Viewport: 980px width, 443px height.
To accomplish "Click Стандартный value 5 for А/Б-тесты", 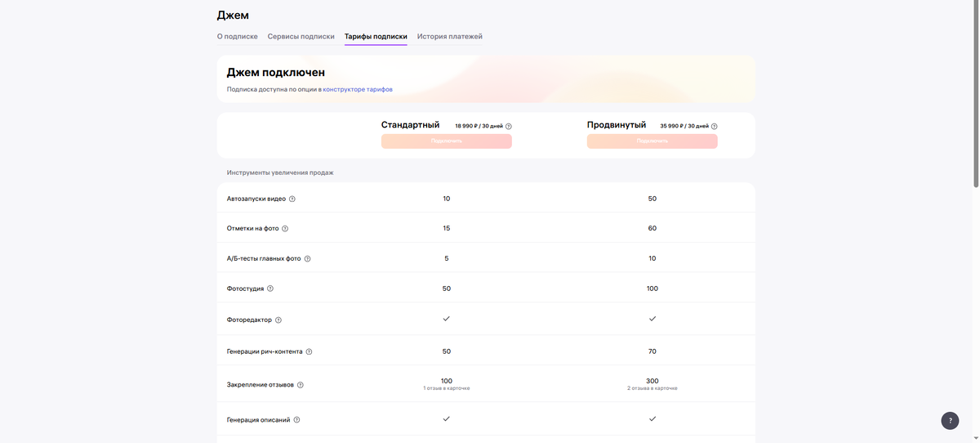I will click(447, 259).
